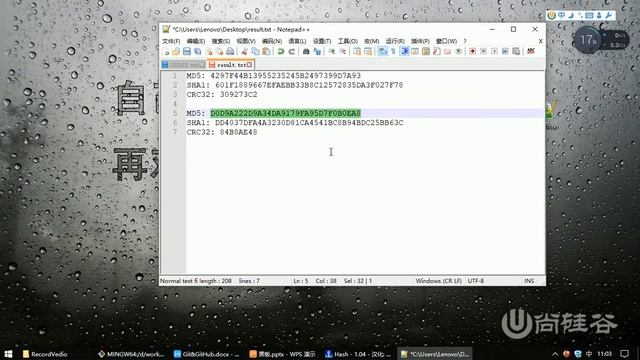This screenshot has width=640, height=360.
Task: Click the Close All toolbar icon
Action: [220, 51]
